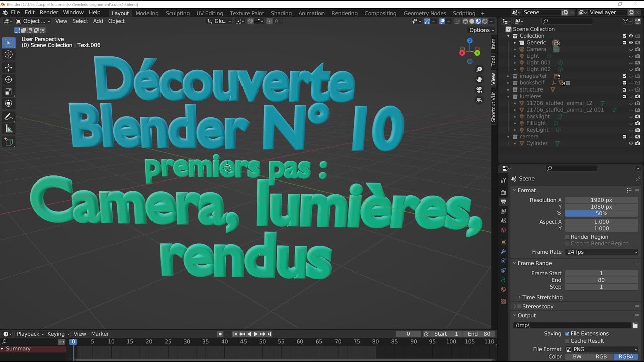This screenshot has height=362, width=644.
Task: Browse output folder icon next to /tmp\
Action: click(x=635, y=325)
